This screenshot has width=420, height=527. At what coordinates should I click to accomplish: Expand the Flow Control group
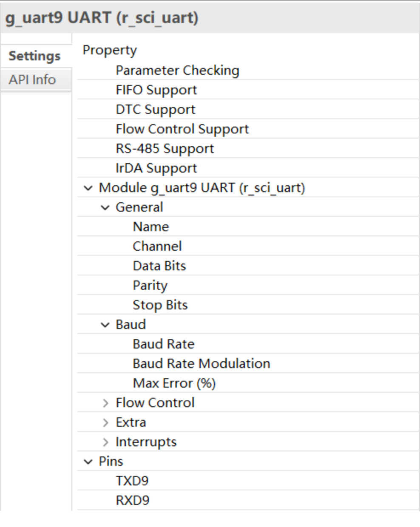tap(105, 403)
